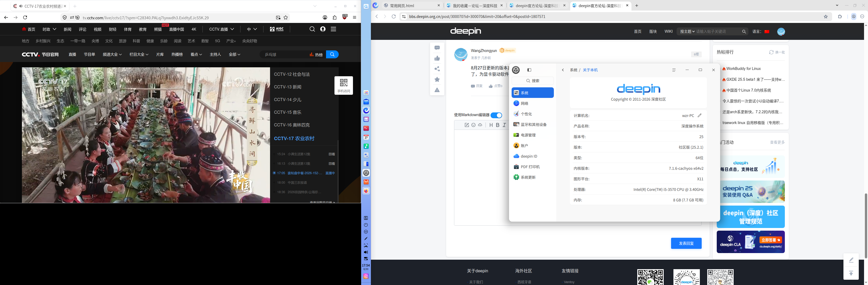Viewport: 868px width, 285px height.
Task: Expand the 按主题 search type dropdown
Action: point(687,31)
